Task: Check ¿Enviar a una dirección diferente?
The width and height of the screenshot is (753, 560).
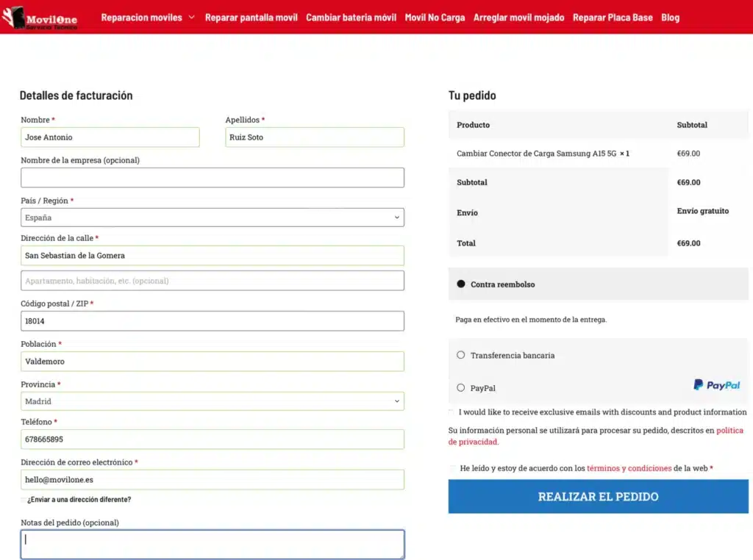Action: click(x=23, y=500)
